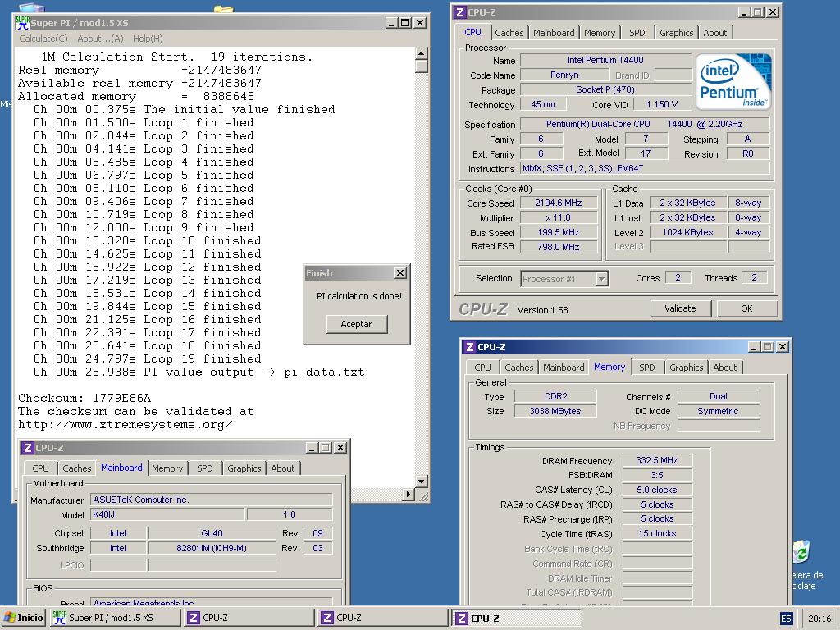Click the Super PI title bar icon

click(x=22, y=22)
